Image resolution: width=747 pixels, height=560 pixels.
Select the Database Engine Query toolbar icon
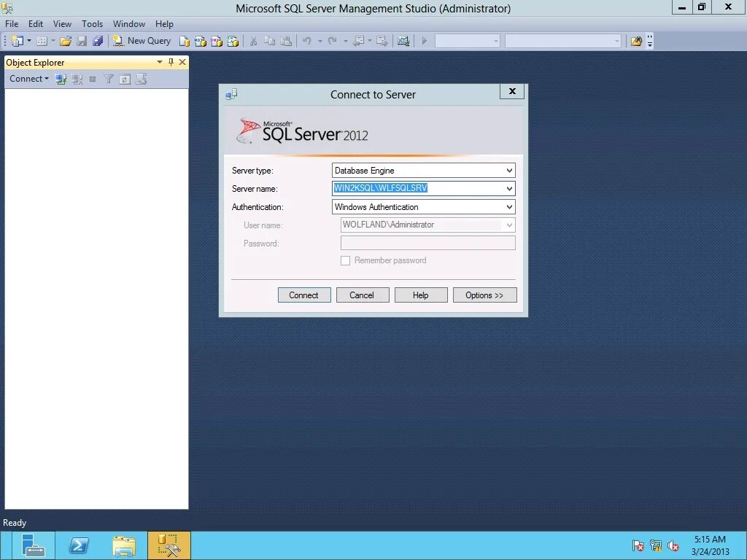coord(185,42)
